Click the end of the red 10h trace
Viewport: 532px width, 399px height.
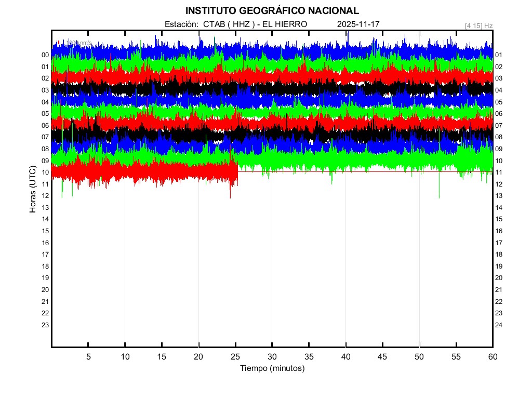coord(237,172)
